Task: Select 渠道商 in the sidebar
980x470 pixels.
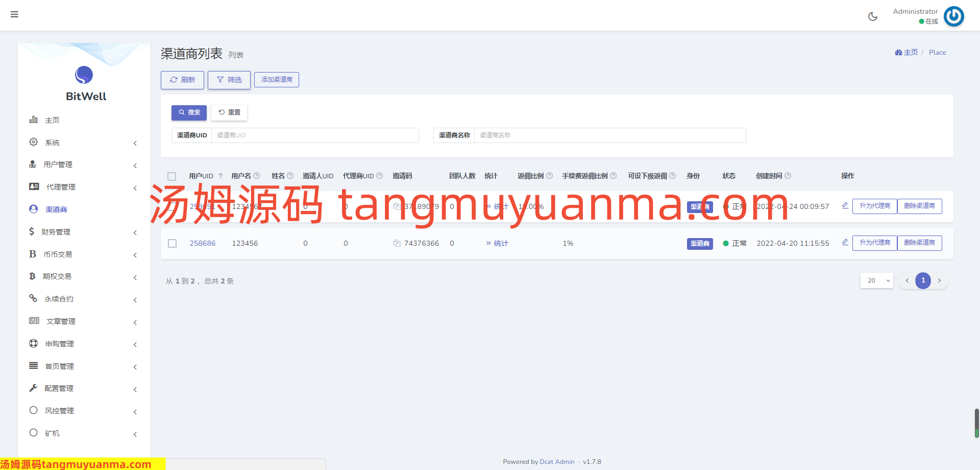Action: click(56, 209)
